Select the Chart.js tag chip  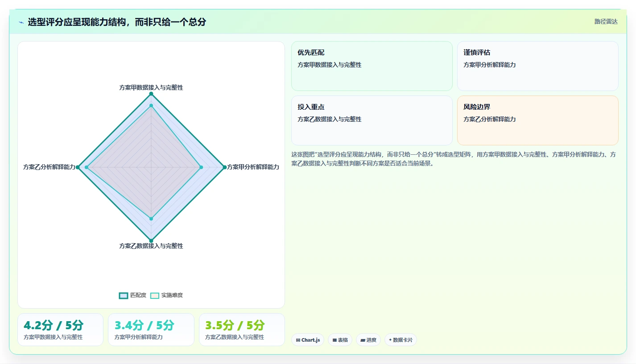(308, 340)
